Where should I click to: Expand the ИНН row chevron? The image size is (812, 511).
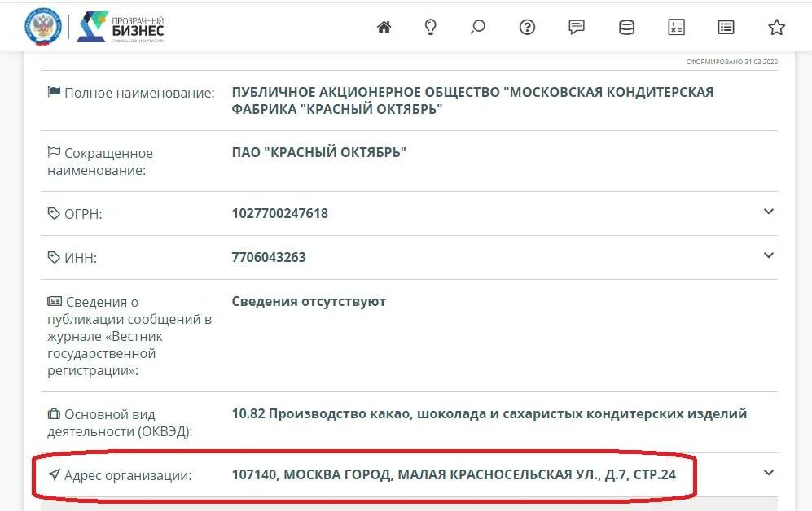769,255
